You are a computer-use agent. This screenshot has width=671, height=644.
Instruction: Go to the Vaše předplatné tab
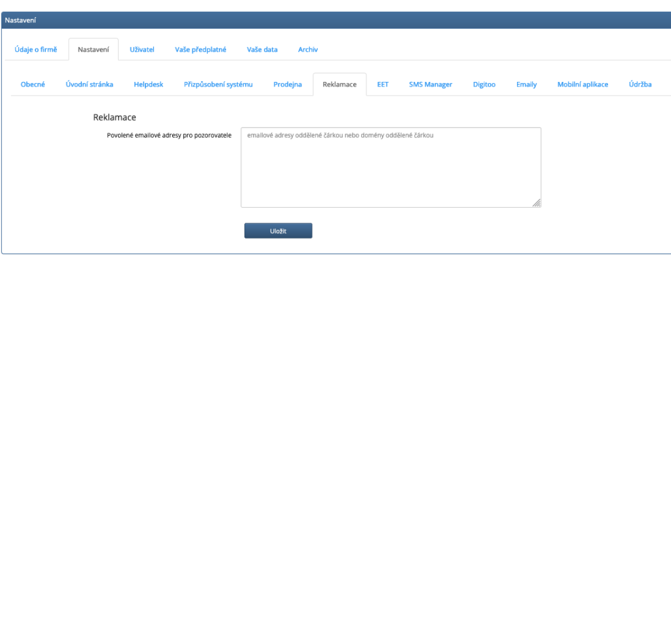point(201,50)
